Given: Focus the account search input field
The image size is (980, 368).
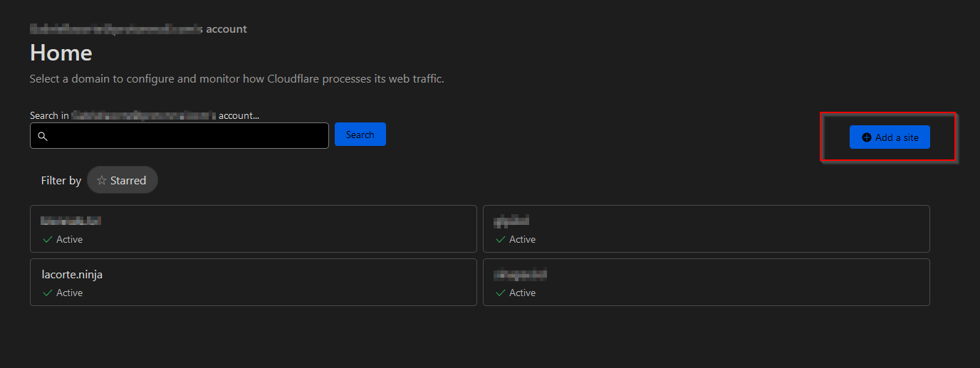Looking at the screenshot, I should point(187,136).
